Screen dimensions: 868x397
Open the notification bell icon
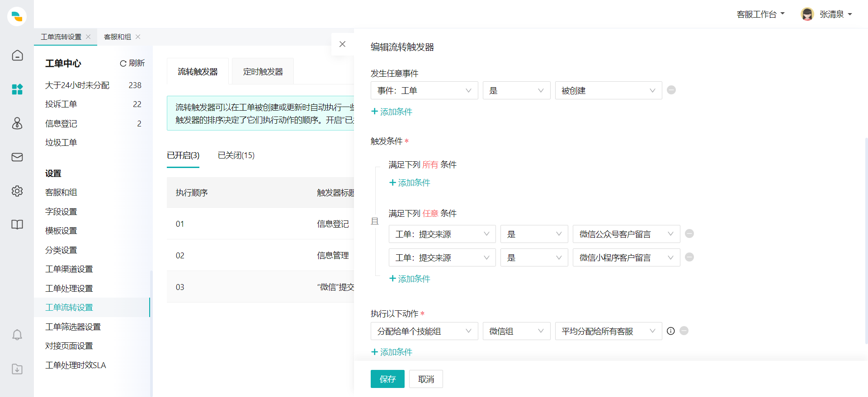[17, 335]
